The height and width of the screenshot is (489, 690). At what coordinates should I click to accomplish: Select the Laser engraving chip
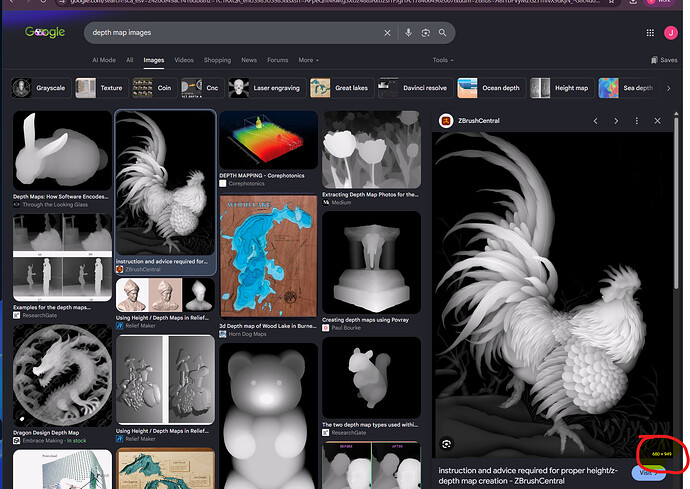[267, 88]
